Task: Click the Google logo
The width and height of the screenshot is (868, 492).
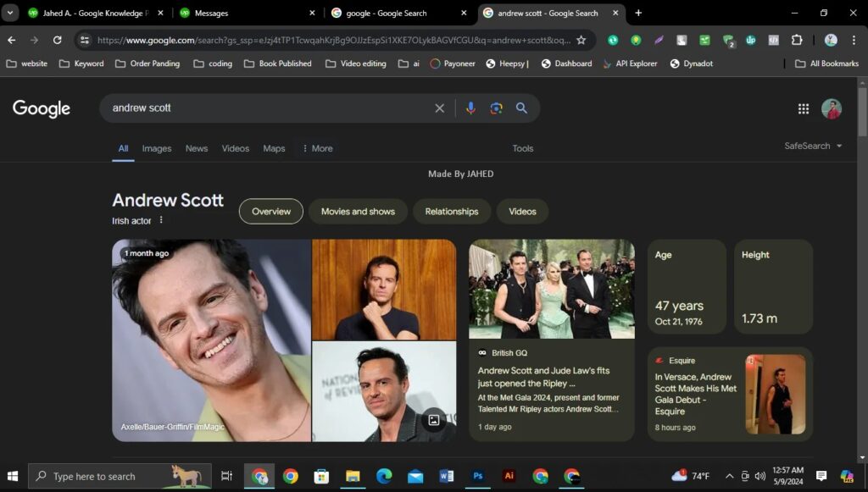Action: (42, 108)
